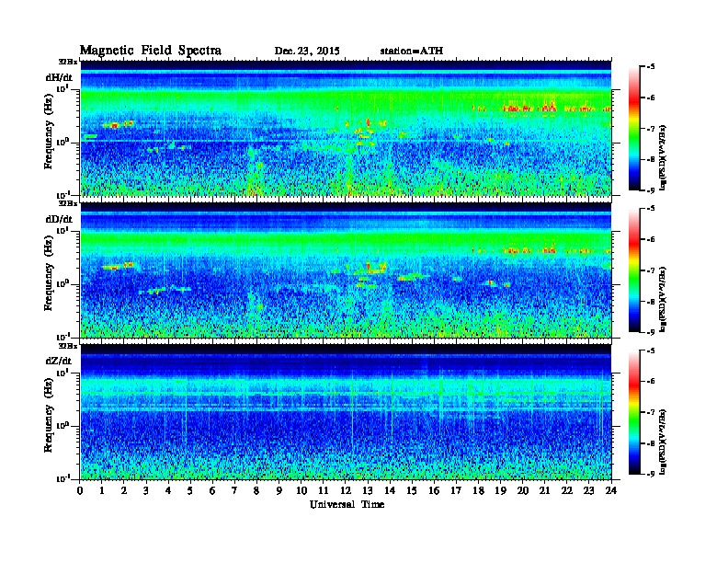
Task: Click the "-9" tick on dZ/dt colorbar
Action: (651, 474)
